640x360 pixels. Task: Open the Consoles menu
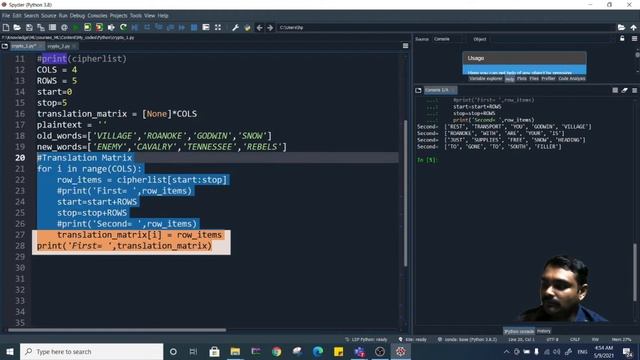tap(97, 16)
